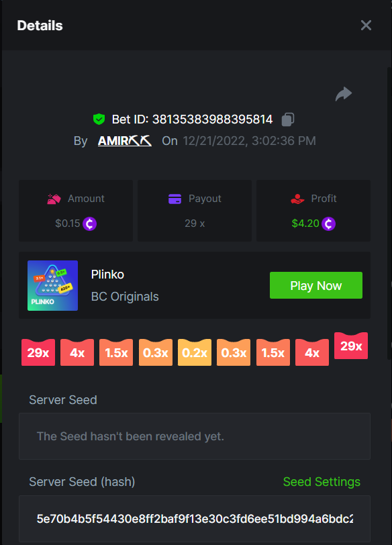Click the Plinko game title
The width and height of the screenshot is (392, 545).
click(x=107, y=275)
